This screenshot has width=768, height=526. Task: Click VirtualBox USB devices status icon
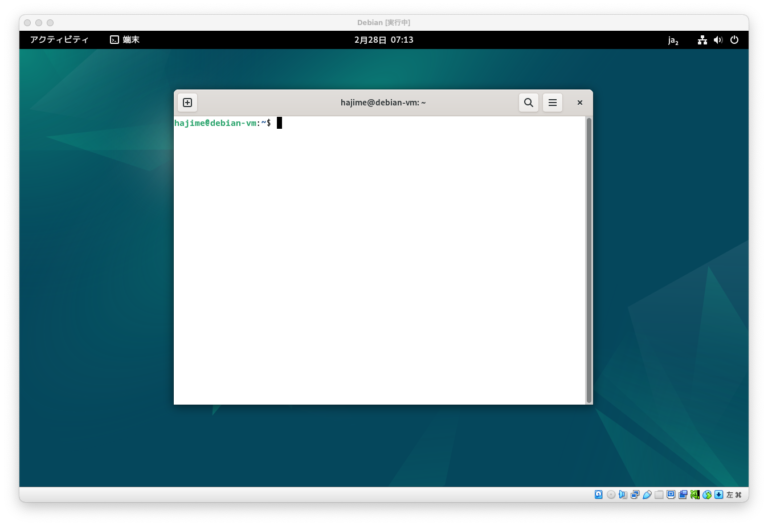click(647, 495)
